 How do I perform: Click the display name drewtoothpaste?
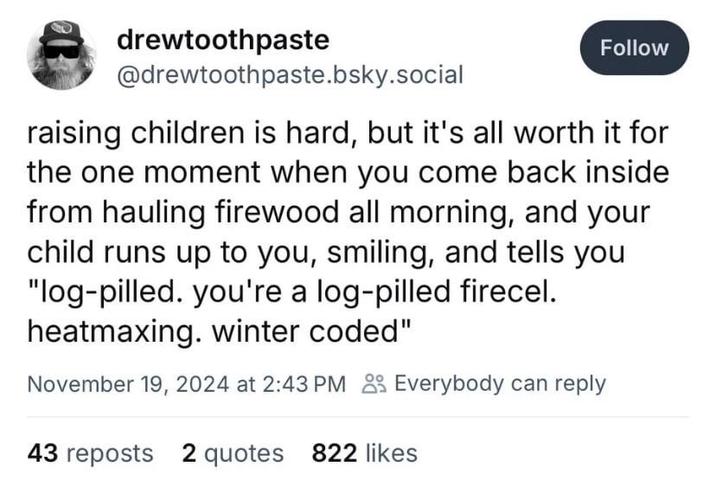coord(222,41)
